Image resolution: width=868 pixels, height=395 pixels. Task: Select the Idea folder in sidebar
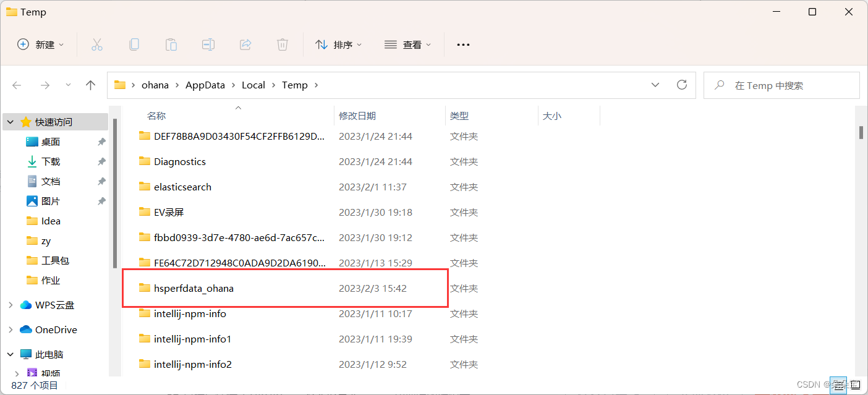(x=51, y=221)
